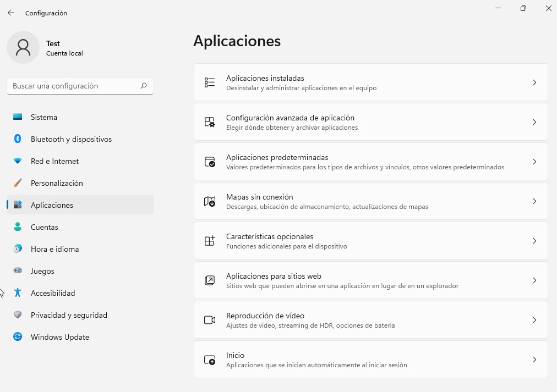Expand the Inicio row chevron arrow

tap(534, 360)
